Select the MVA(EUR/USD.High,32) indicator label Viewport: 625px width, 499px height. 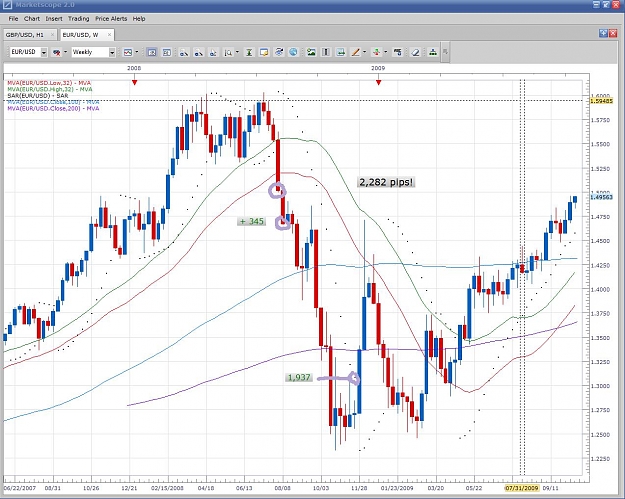(50, 89)
